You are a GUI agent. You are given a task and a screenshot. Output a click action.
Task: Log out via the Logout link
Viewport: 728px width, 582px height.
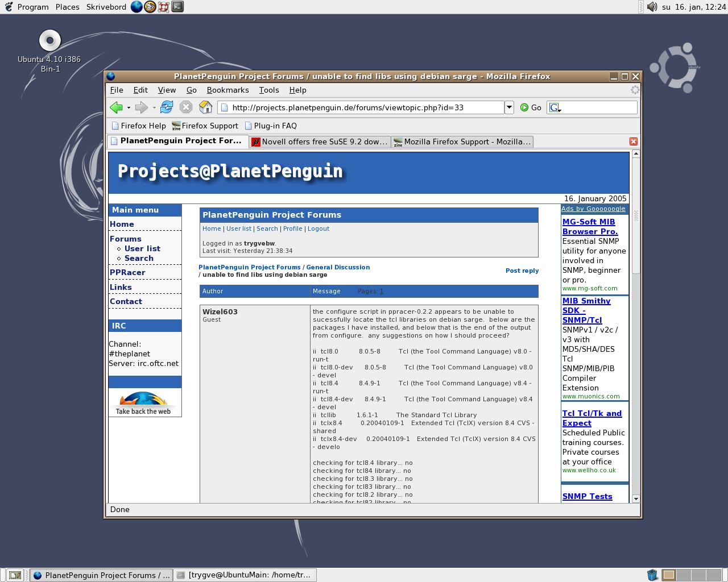click(318, 228)
